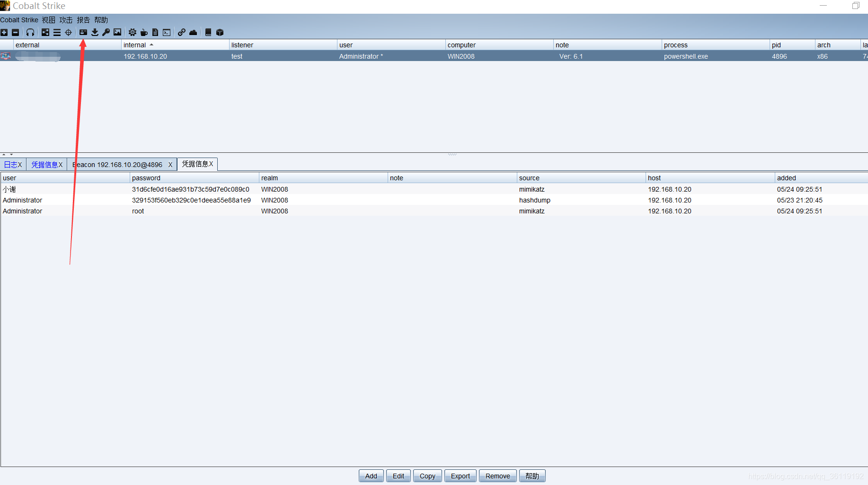This screenshot has height=485, width=868.
Task: Open the 帮助 menu in menu bar
Action: (101, 20)
